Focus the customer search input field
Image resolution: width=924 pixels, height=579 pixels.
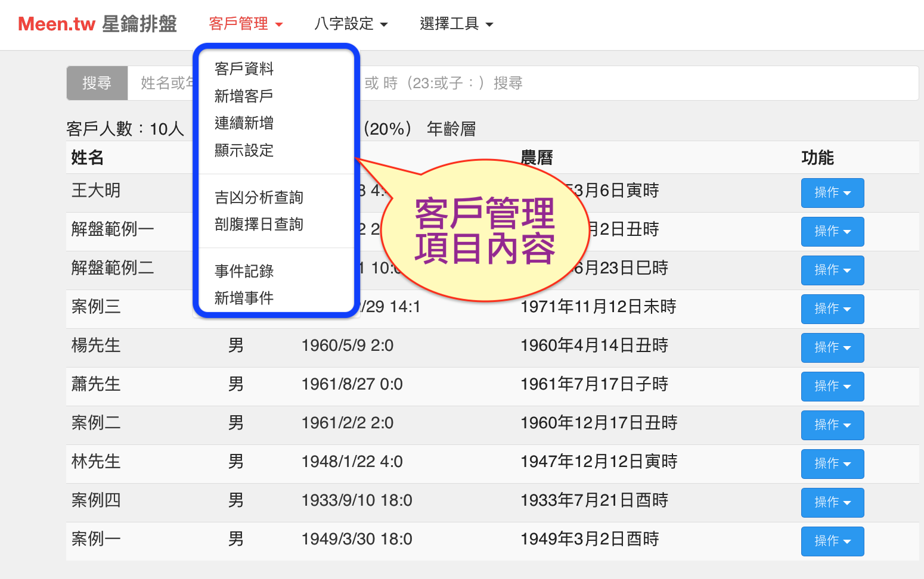(523, 83)
